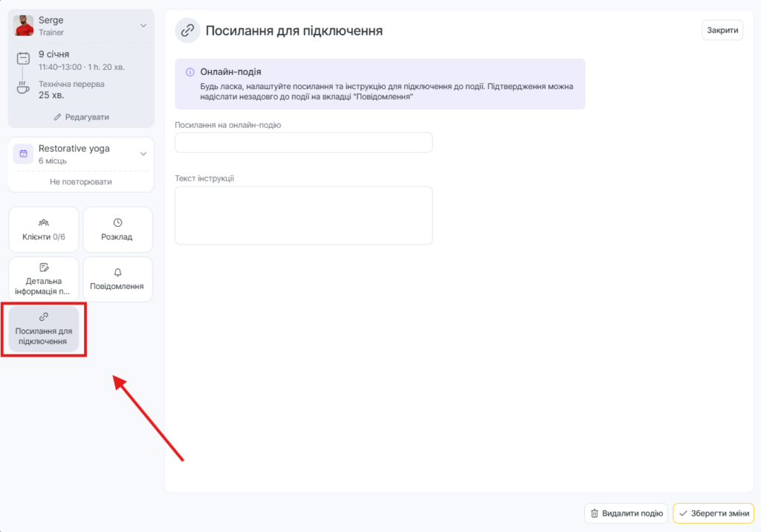Screen dimensions: 761x532
Task: Click Видалити подію delete button
Action: pyautogui.click(x=625, y=513)
